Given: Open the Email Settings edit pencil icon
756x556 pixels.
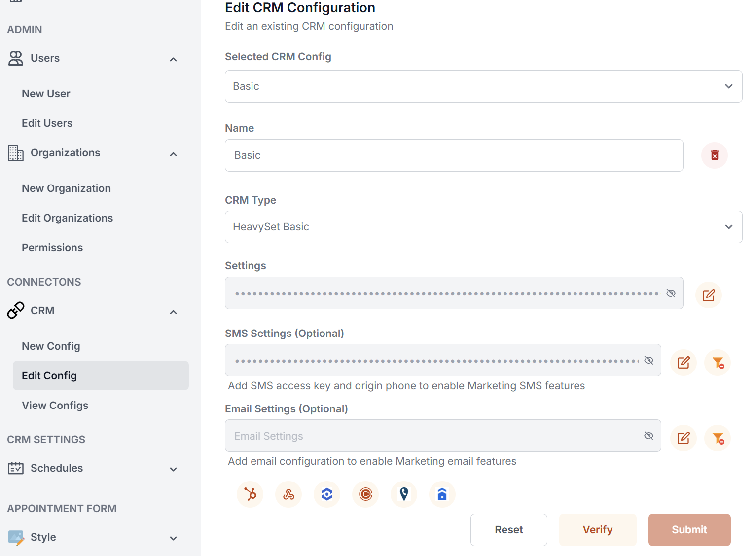Looking at the screenshot, I should coord(683,438).
